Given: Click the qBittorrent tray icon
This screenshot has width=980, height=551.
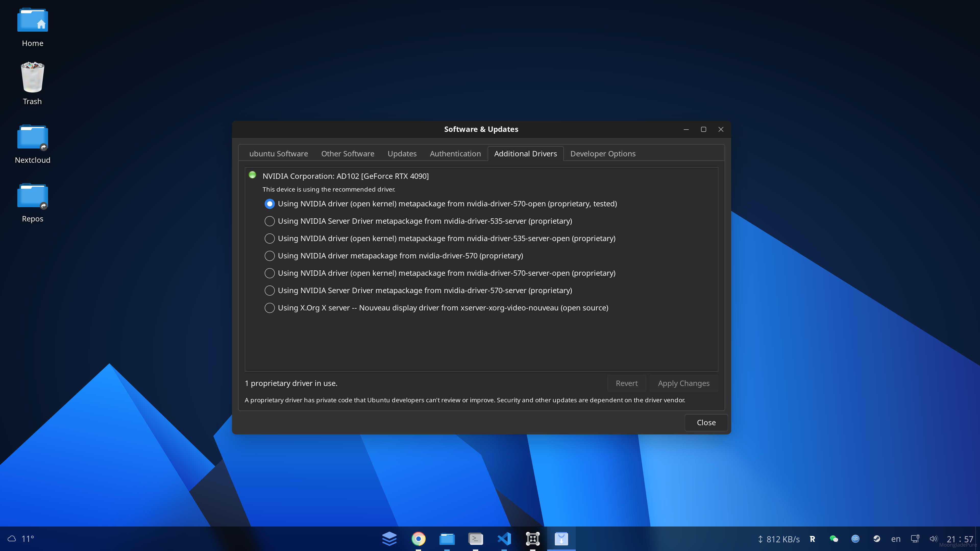Looking at the screenshot, I should (x=855, y=539).
